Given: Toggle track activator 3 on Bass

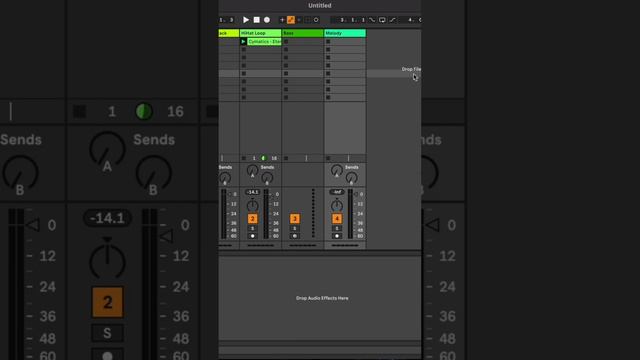Looking at the screenshot, I should [295, 219].
